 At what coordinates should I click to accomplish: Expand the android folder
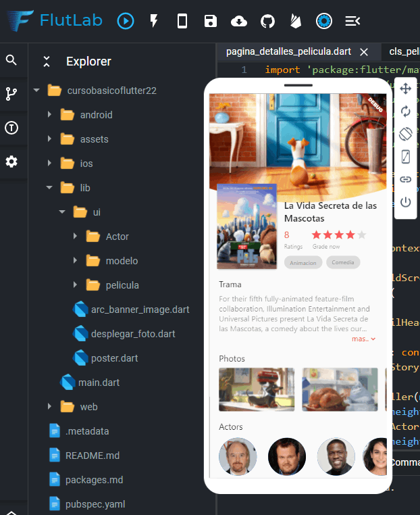pyautogui.click(x=50, y=115)
